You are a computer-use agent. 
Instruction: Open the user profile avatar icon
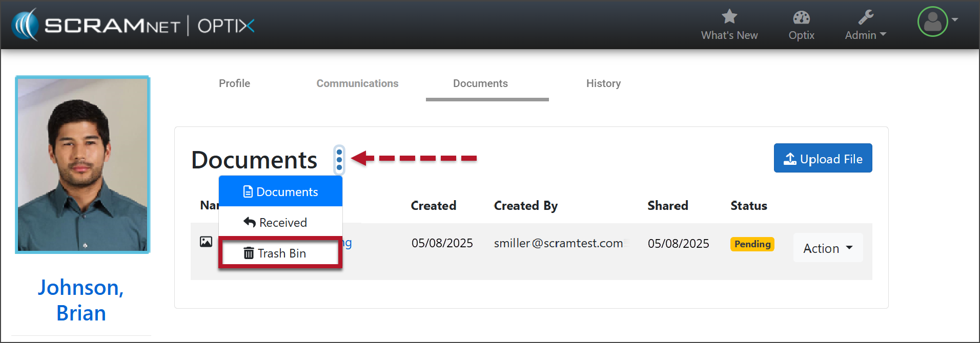[x=932, y=22]
